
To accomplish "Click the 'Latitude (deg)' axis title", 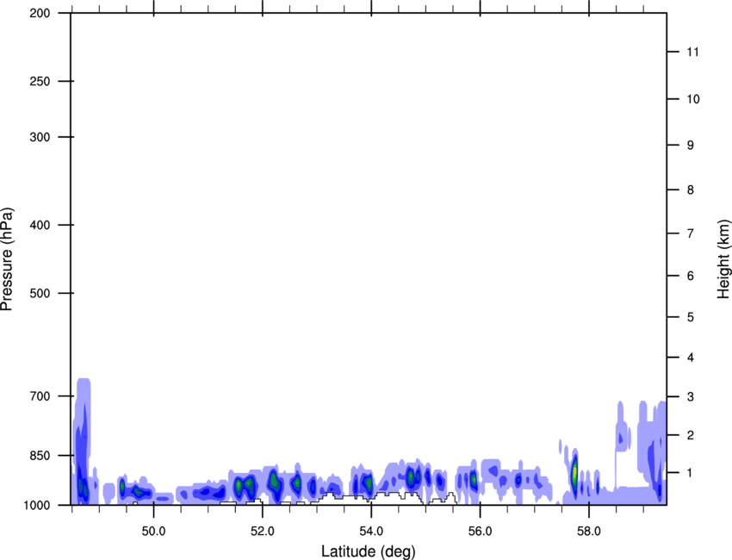I will pos(368,551).
